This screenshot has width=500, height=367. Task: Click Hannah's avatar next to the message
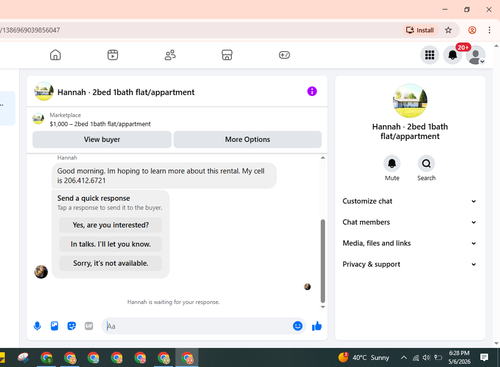[x=41, y=272]
